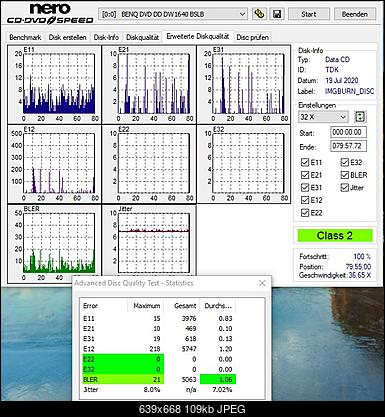Screen dimensions: 385x417
Task: Click the Datum value 19 Jul 2020
Action: click(x=342, y=80)
